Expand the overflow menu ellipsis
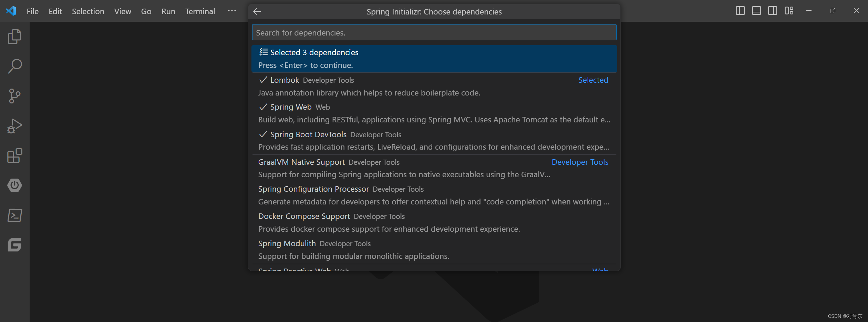This screenshot has height=322, width=868. pyautogui.click(x=232, y=11)
